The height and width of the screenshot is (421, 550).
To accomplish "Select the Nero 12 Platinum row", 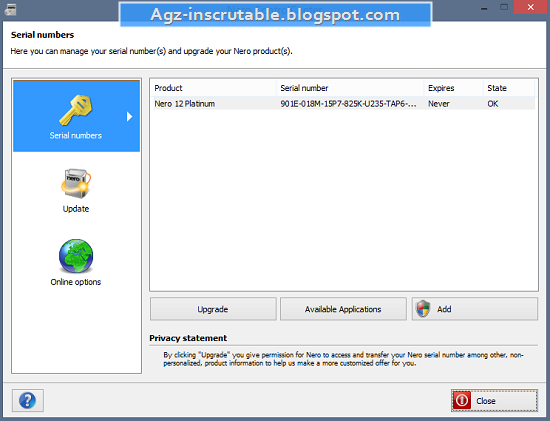I will pyautogui.click(x=344, y=103).
